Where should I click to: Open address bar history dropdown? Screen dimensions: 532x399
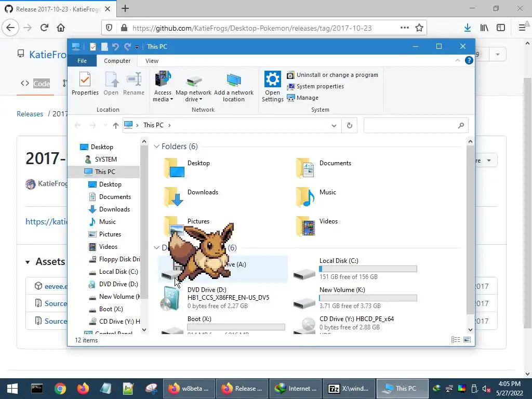pos(334,126)
